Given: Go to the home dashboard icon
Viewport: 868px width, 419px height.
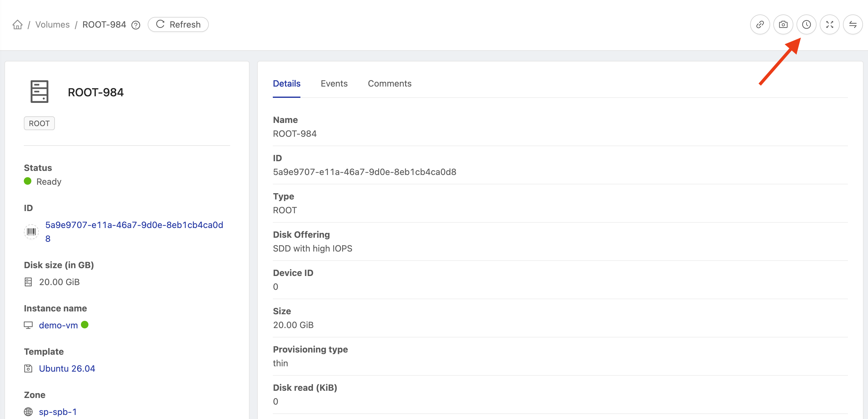Looking at the screenshot, I should click(18, 24).
